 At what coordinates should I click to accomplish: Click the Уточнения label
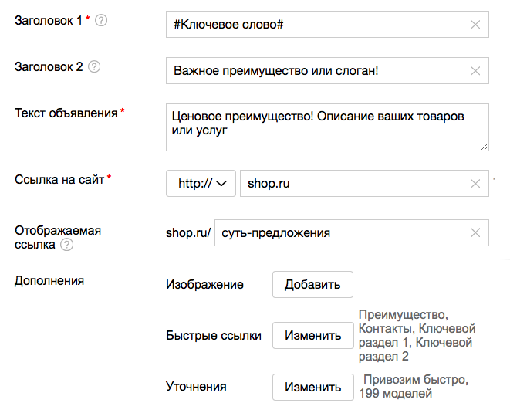click(x=196, y=387)
